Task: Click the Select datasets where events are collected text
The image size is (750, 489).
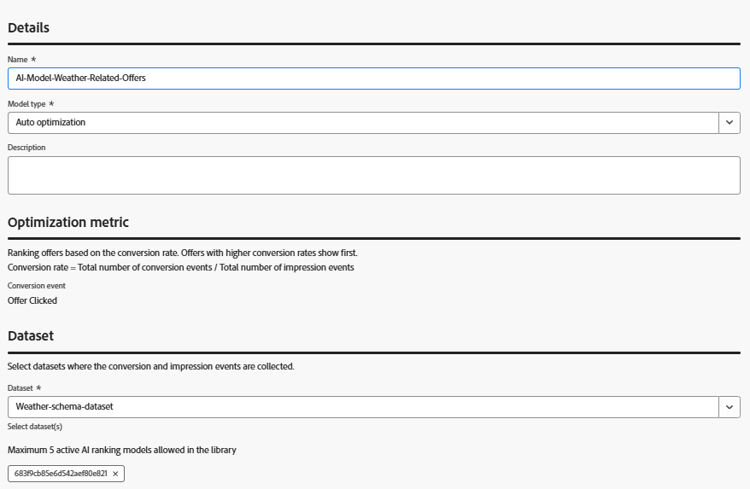Action: coord(151,367)
